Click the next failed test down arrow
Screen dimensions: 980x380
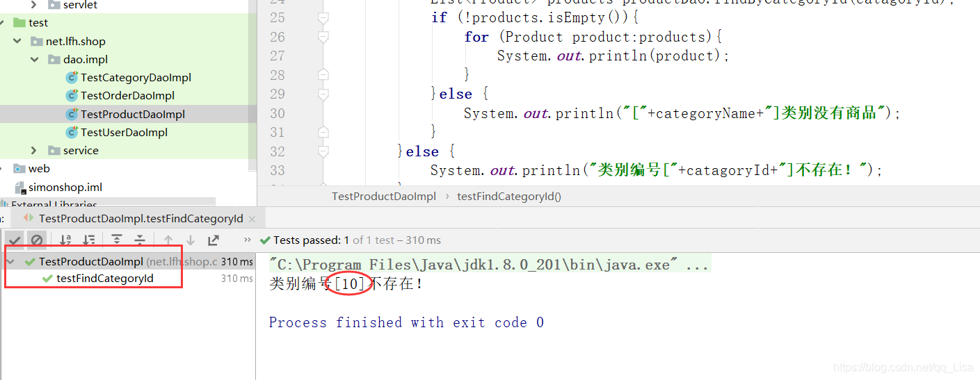point(190,240)
